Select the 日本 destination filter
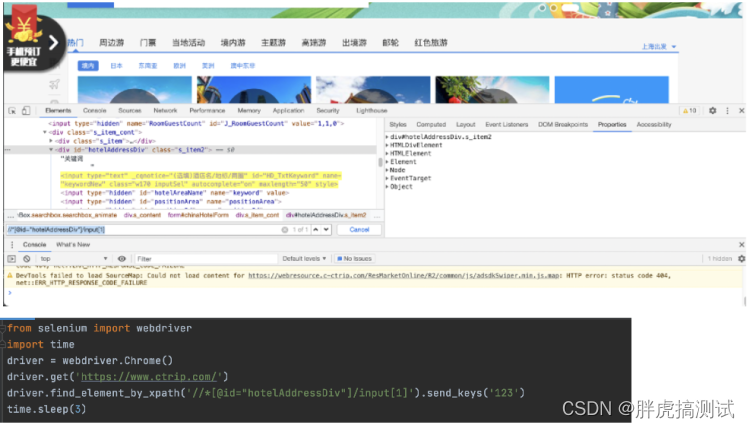Viewport: 750px width, 428px height. point(116,66)
